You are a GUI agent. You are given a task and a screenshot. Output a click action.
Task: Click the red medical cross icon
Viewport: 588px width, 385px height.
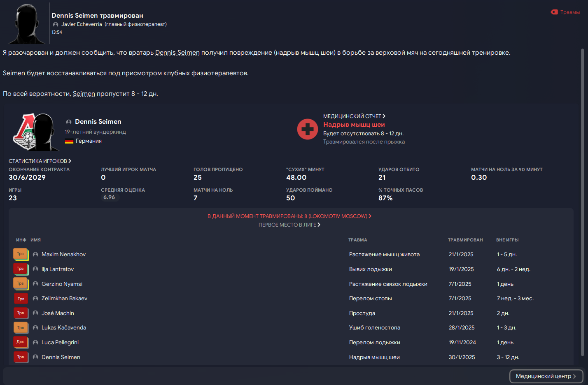pyautogui.click(x=308, y=130)
